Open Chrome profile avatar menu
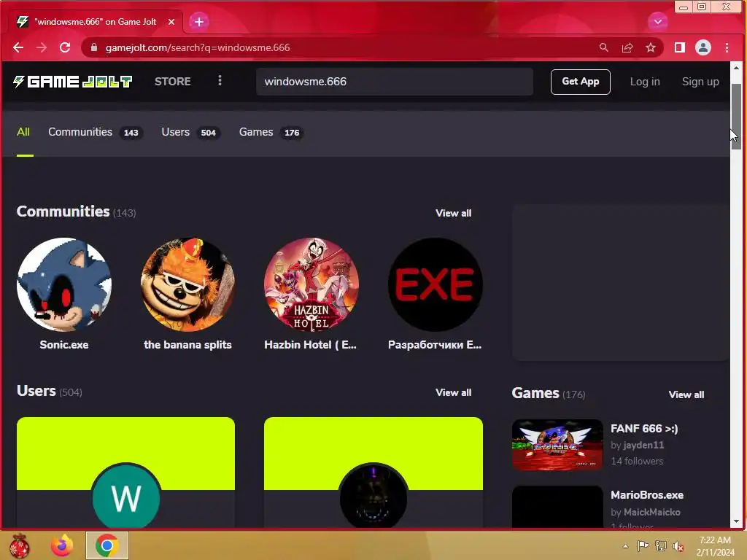This screenshot has height=560, width=747. (703, 47)
